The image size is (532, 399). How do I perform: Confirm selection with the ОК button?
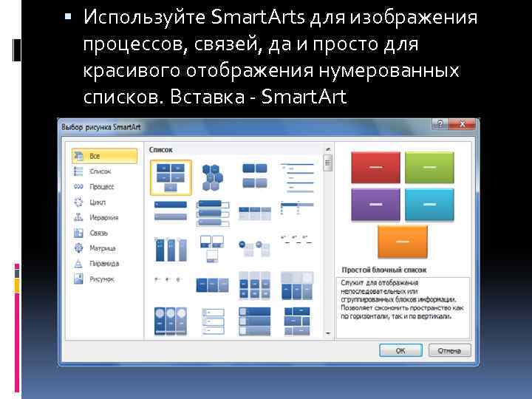pos(400,350)
